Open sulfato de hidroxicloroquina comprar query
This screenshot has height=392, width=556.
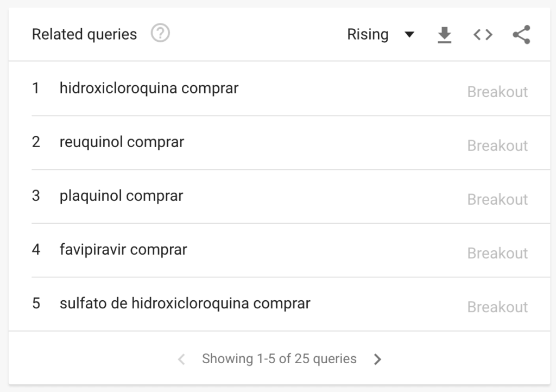tap(185, 304)
